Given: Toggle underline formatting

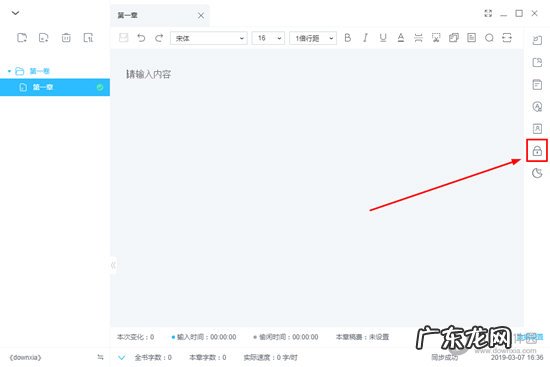Looking at the screenshot, I should 383,38.
